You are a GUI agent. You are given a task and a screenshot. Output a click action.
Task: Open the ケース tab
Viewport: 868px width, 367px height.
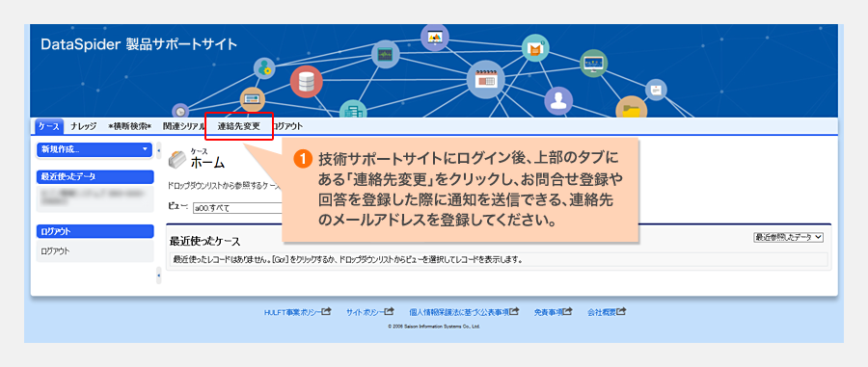50,126
